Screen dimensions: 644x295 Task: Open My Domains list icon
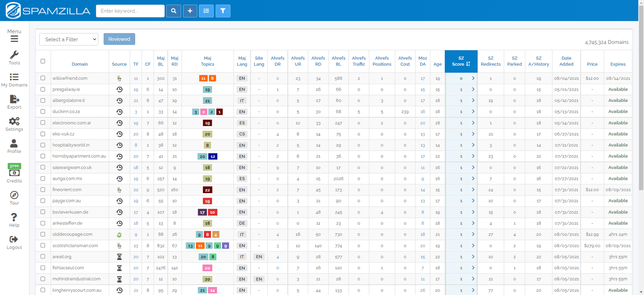pos(14,77)
